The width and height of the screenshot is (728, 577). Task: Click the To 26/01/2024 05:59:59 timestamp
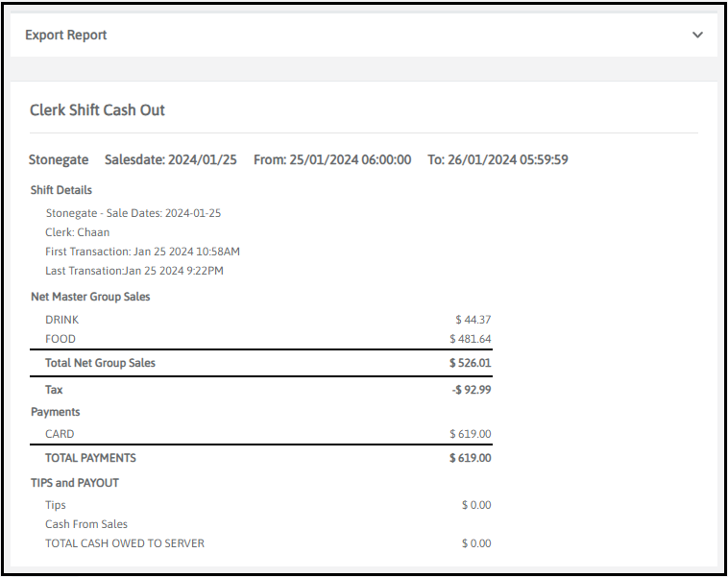[497, 159]
